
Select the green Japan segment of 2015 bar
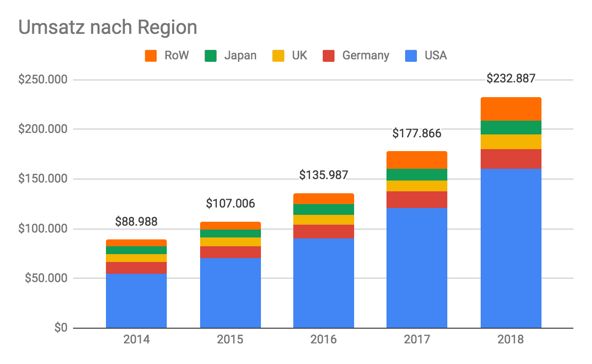tap(231, 234)
